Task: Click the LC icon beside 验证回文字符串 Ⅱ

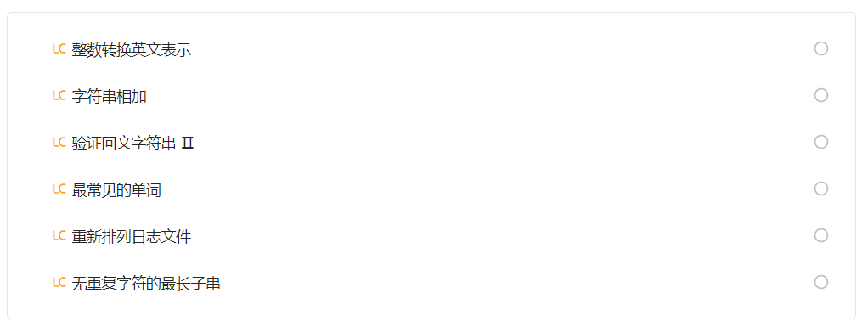Action: (59, 143)
